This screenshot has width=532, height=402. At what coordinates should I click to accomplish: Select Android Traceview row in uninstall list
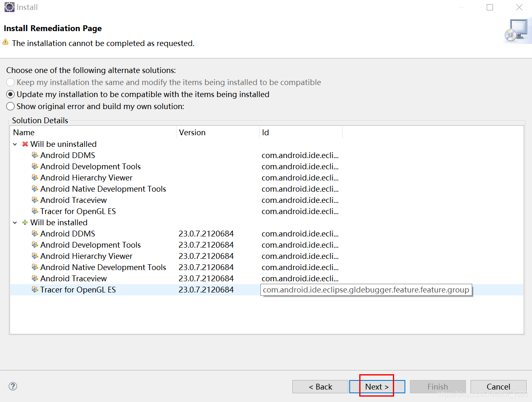(x=267, y=200)
